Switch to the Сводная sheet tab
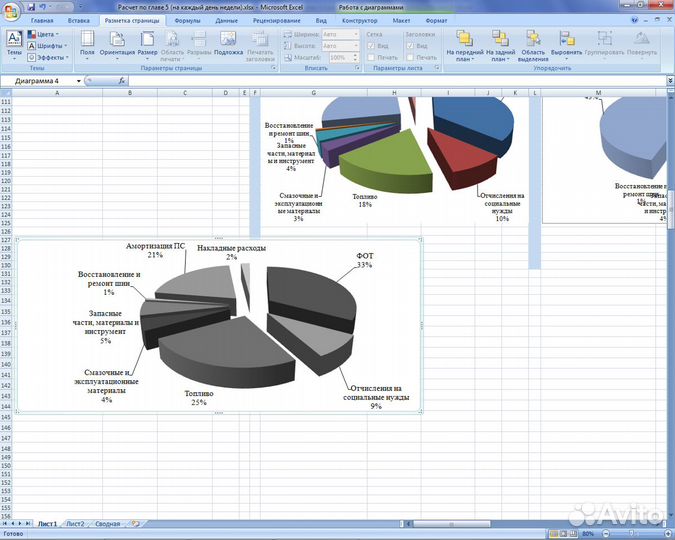This screenshot has height=540, width=675. tap(108, 524)
